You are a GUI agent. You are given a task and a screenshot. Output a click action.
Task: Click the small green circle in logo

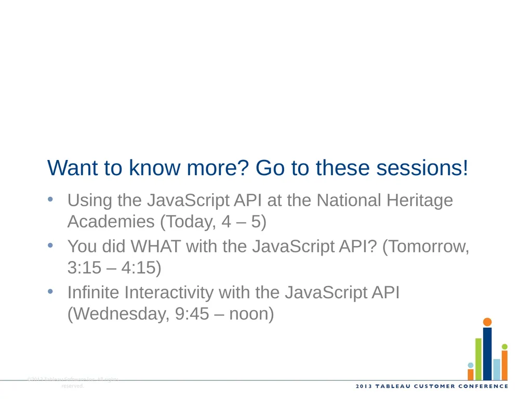pyautogui.click(x=504, y=347)
